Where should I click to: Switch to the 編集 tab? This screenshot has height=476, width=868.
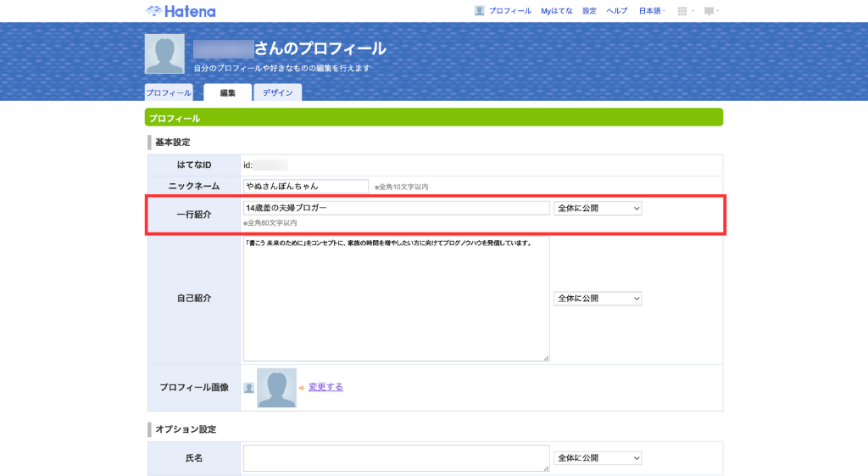tap(227, 92)
